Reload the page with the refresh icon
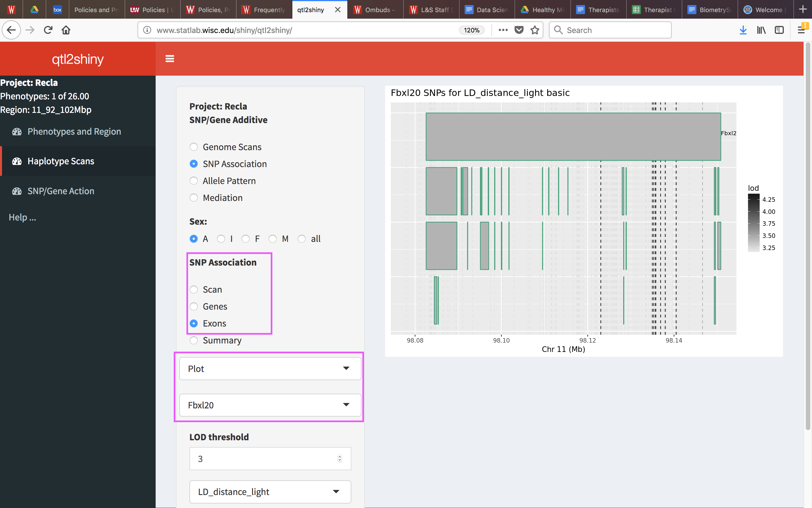 (48, 30)
